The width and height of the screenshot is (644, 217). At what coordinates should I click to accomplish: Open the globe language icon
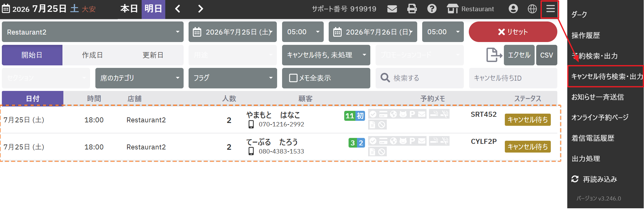pyautogui.click(x=532, y=9)
